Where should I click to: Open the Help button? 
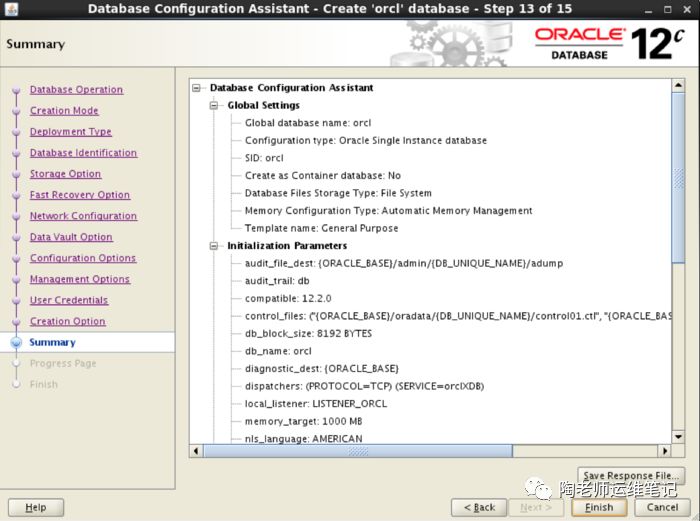pyautogui.click(x=35, y=507)
